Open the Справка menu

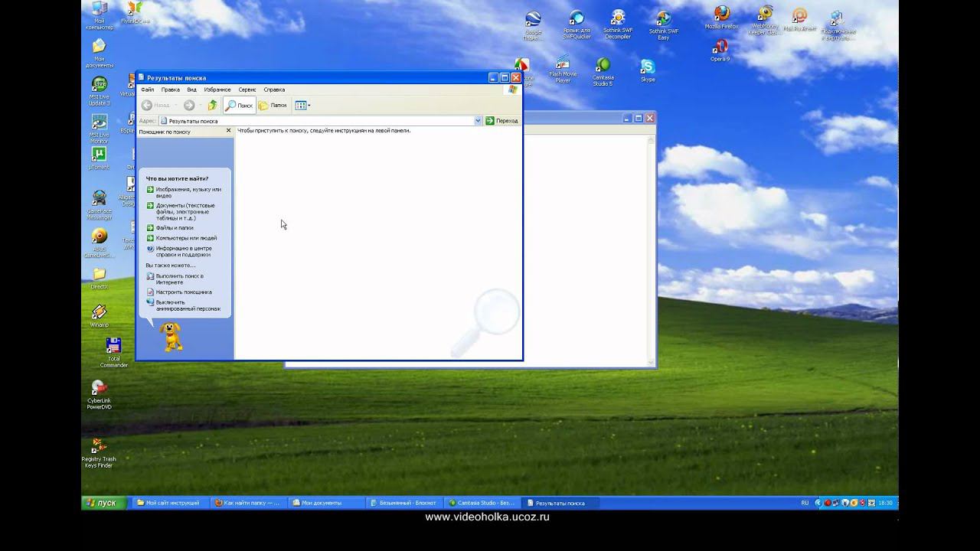click(274, 90)
